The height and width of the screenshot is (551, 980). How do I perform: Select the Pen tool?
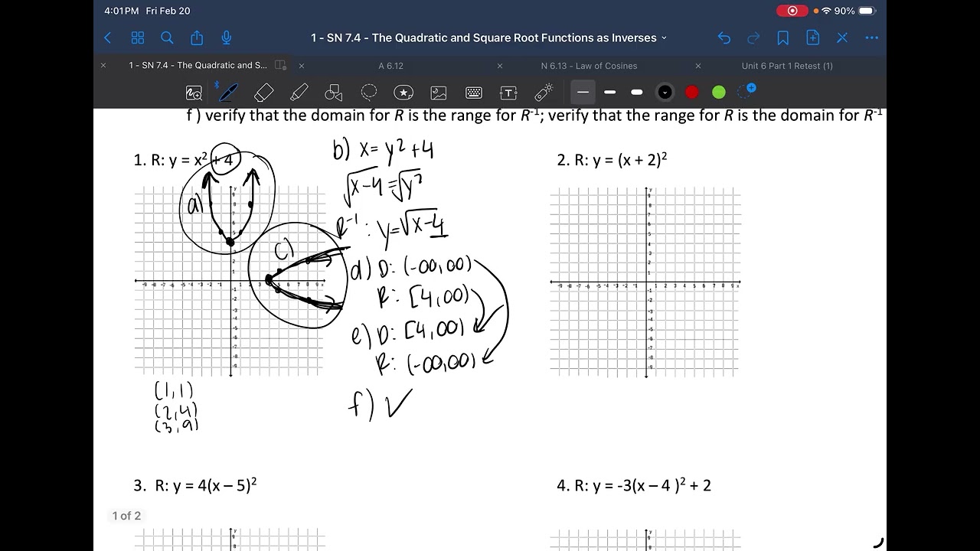click(x=227, y=92)
